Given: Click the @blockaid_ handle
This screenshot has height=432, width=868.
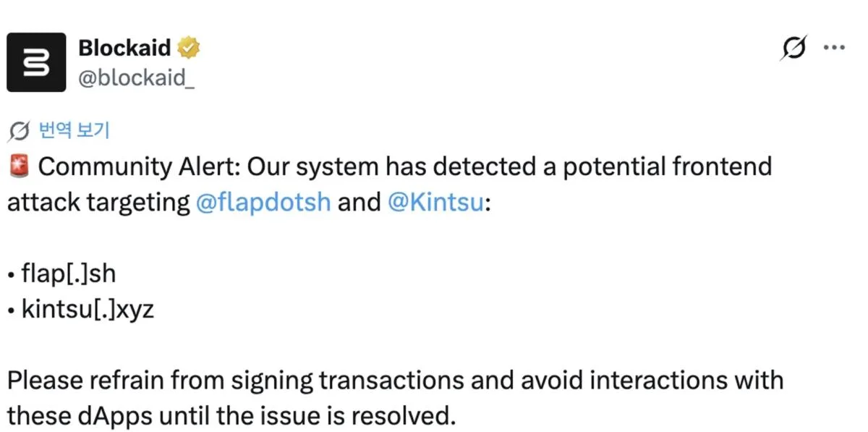Looking at the screenshot, I should (x=136, y=78).
